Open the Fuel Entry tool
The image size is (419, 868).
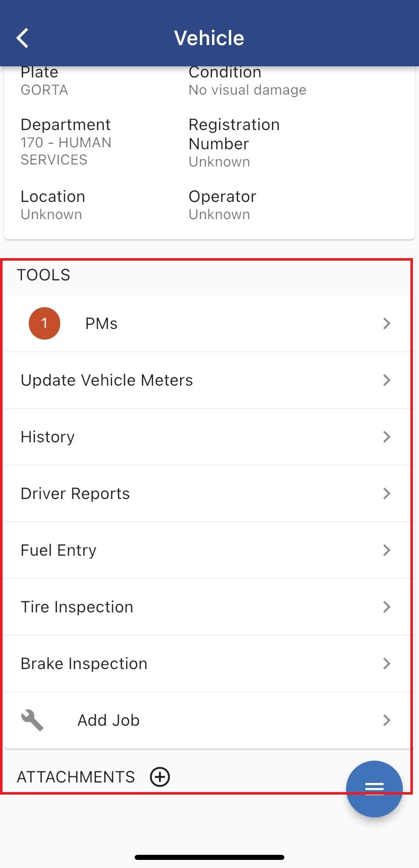tap(58, 550)
